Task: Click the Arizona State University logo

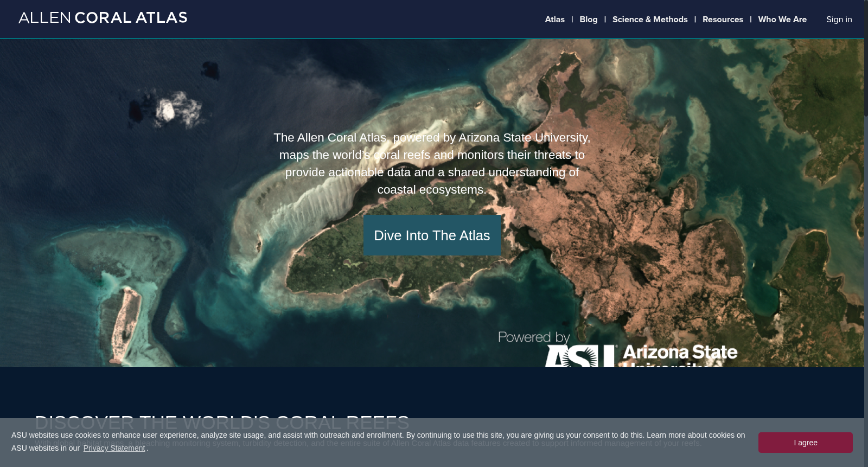Action: tap(641, 356)
